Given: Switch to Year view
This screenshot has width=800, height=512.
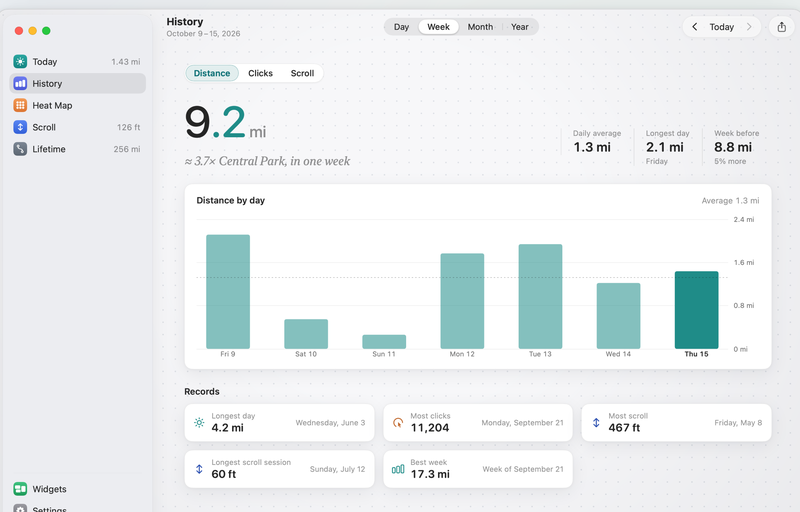Looking at the screenshot, I should (x=520, y=27).
